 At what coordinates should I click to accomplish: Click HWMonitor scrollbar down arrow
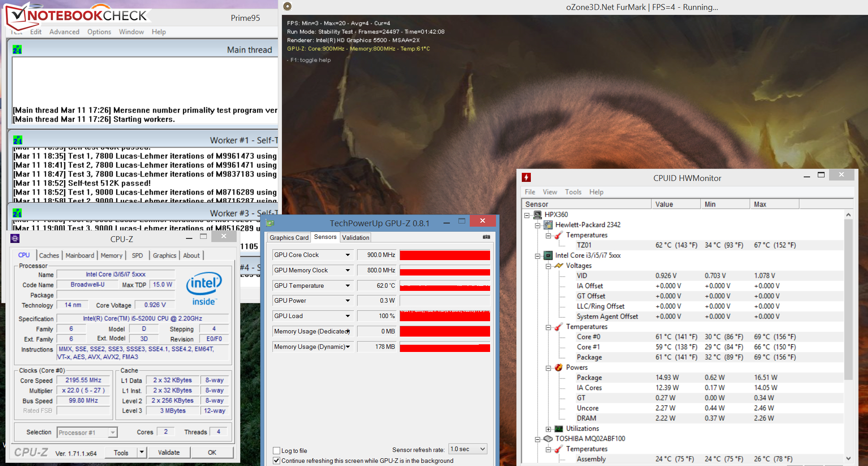(x=849, y=458)
